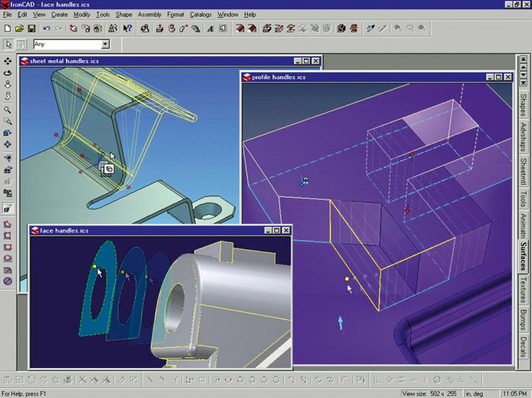Select the Zoom magnifier tool
This screenshot has height=398, width=532.
(x=7, y=110)
